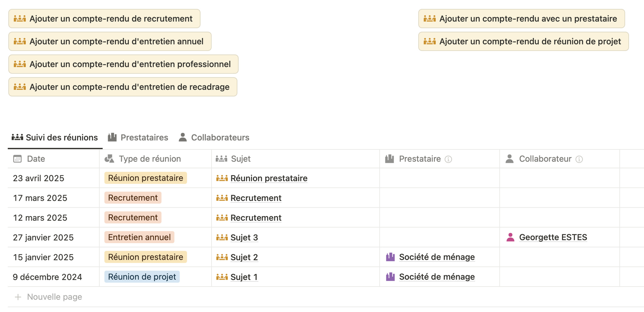Viewport: 644px width, 312px height.
Task: Click Ajouter un compte-rendu de recrutement
Action: click(x=104, y=19)
